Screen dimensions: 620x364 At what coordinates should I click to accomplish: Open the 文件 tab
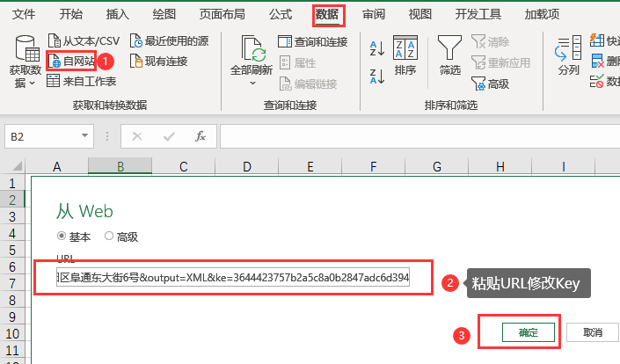(24, 15)
